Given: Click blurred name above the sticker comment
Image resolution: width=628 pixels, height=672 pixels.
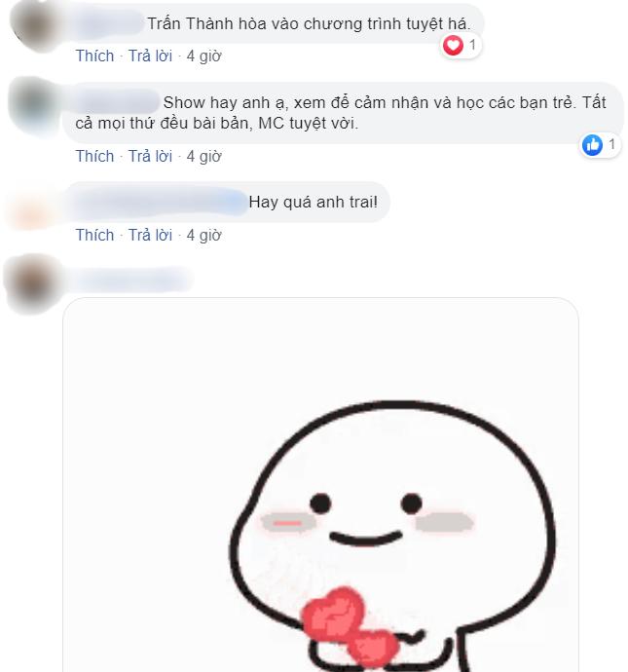Looking at the screenshot, I should pos(131,280).
